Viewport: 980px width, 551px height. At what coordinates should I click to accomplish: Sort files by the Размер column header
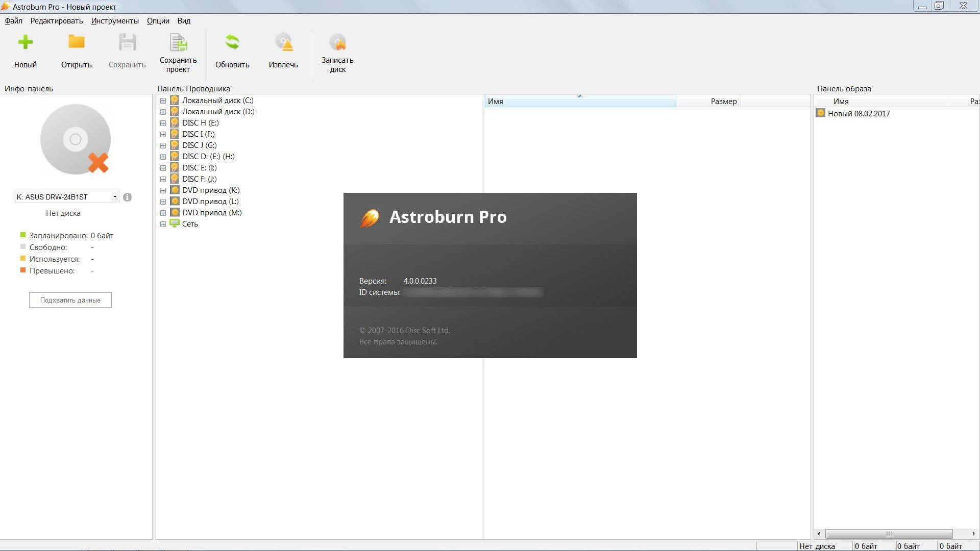point(708,101)
